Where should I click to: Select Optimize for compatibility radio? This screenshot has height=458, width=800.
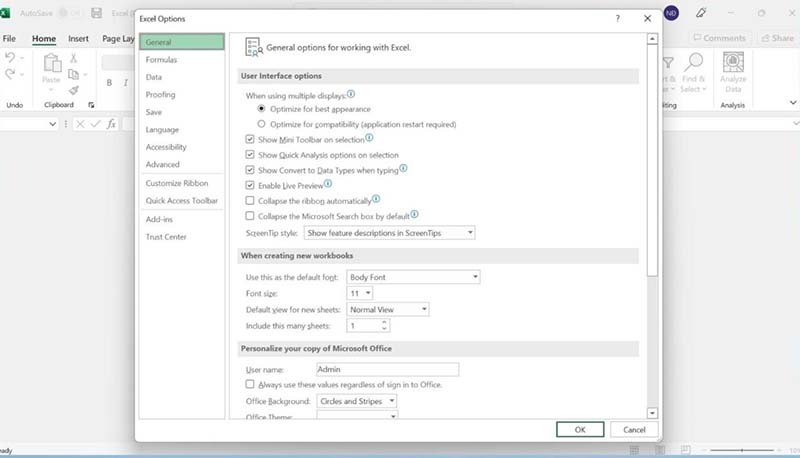pyautogui.click(x=261, y=124)
